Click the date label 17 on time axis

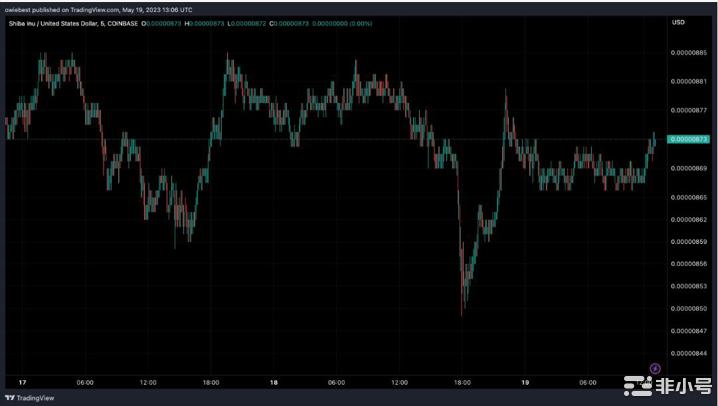[21, 382]
